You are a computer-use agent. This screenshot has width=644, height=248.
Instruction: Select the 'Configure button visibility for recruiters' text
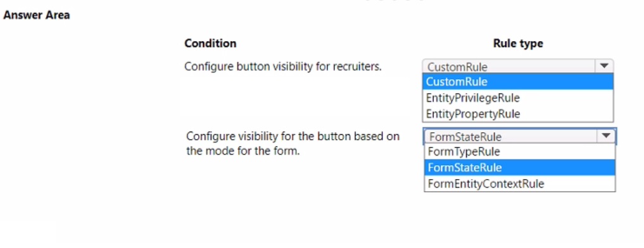pos(283,66)
